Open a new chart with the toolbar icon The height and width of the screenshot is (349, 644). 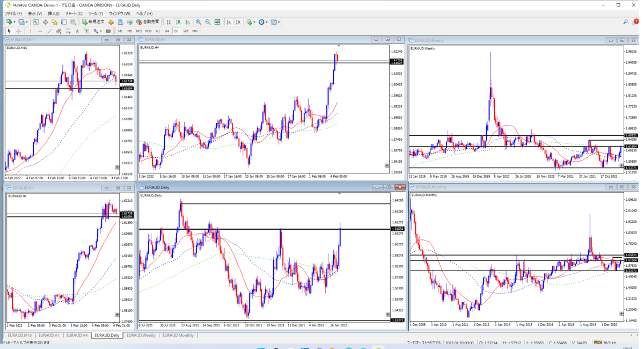[9, 22]
